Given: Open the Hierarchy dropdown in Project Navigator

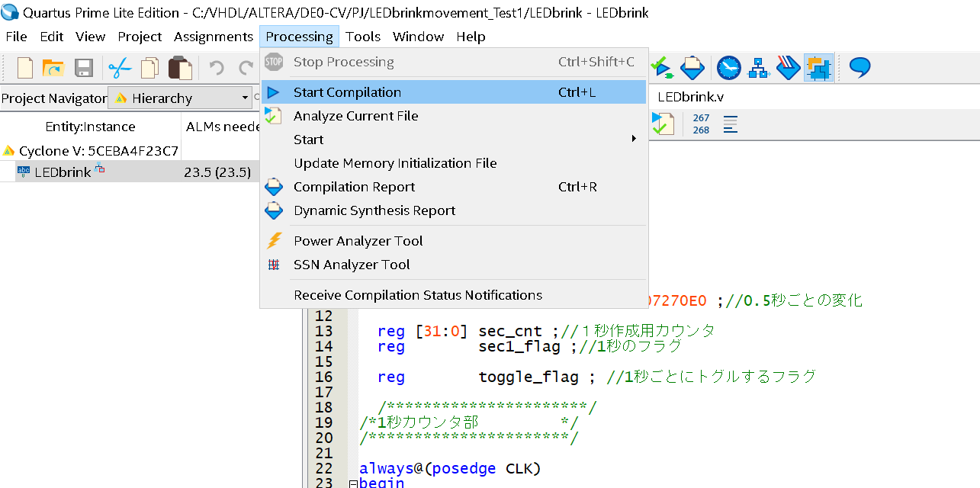Looking at the screenshot, I should pyautogui.click(x=181, y=98).
